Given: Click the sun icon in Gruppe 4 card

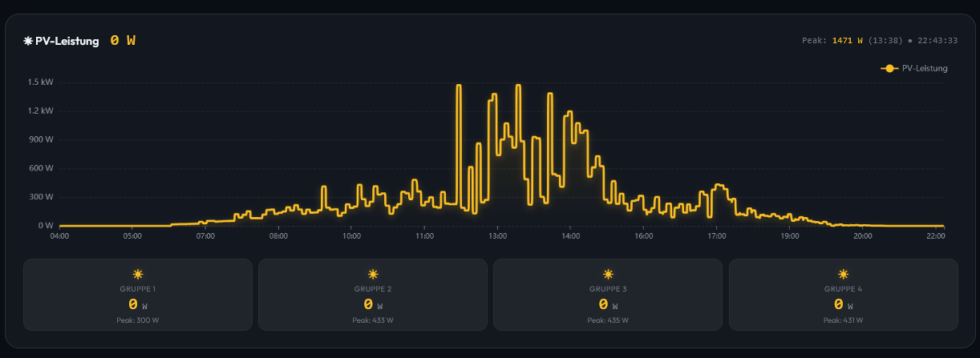Looking at the screenshot, I should tap(843, 274).
